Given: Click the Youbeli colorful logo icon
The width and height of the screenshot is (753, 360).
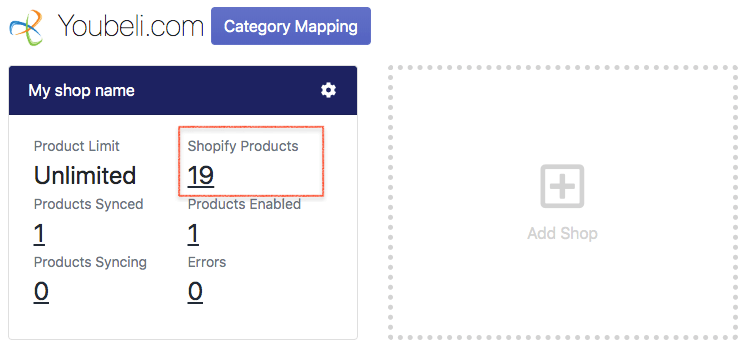Looking at the screenshot, I should [27, 27].
